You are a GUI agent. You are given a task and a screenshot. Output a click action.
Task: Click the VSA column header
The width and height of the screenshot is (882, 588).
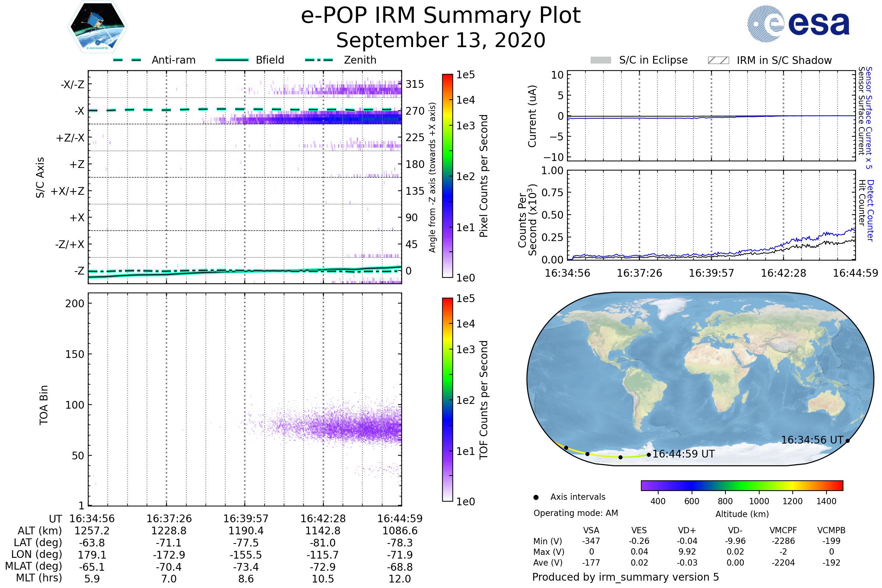pyautogui.click(x=591, y=531)
